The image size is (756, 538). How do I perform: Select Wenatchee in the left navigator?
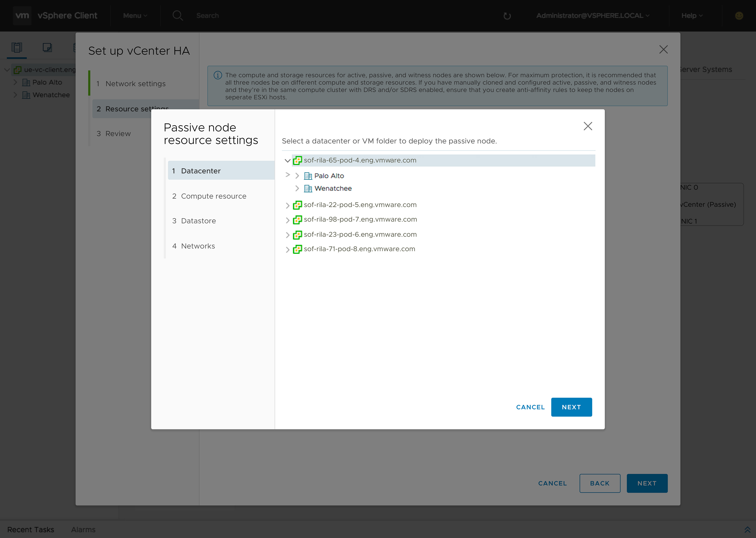tap(51, 95)
